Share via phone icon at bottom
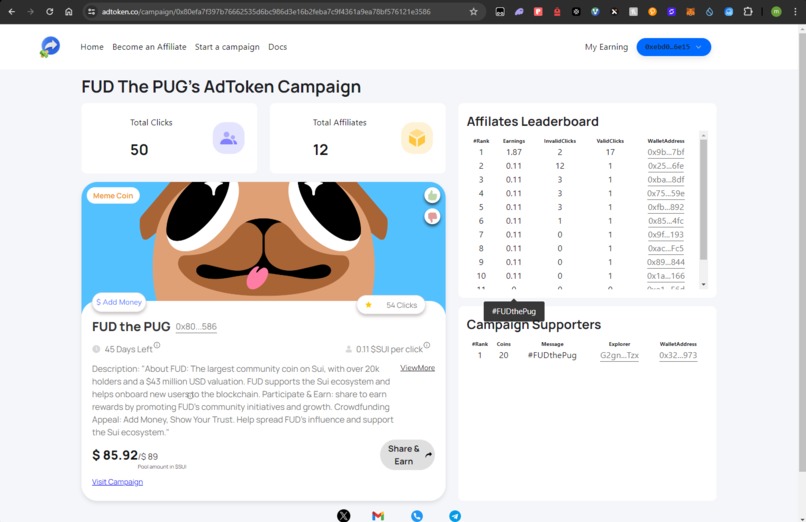The image size is (806, 522). 417,515
